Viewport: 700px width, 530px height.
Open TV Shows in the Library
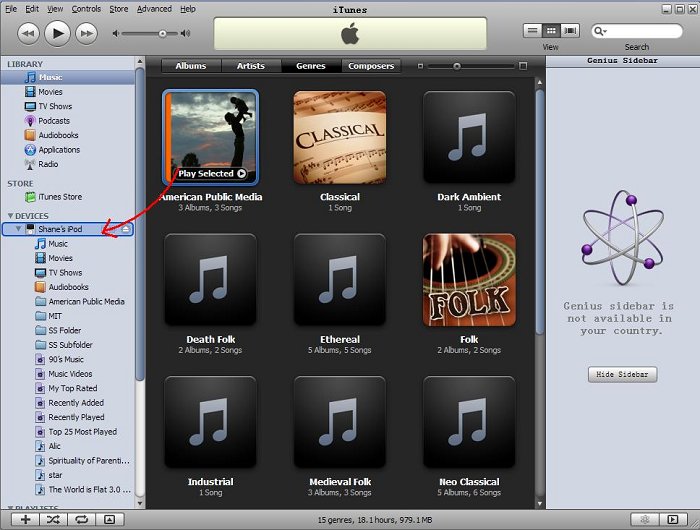[x=68, y=106]
